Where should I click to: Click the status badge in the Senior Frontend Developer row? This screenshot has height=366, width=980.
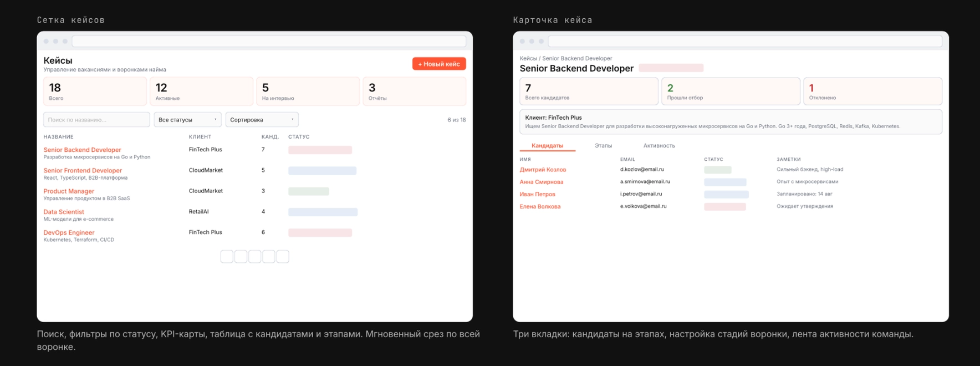pos(322,171)
